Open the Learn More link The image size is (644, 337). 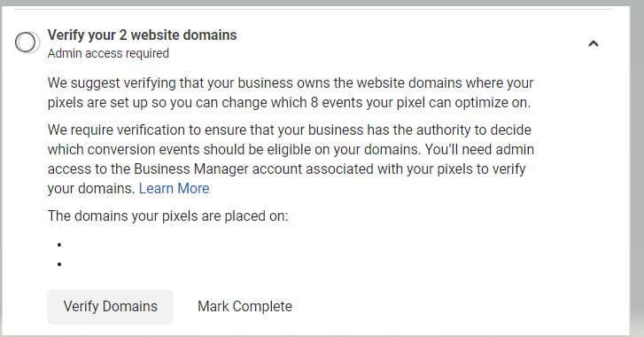click(x=175, y=188)
